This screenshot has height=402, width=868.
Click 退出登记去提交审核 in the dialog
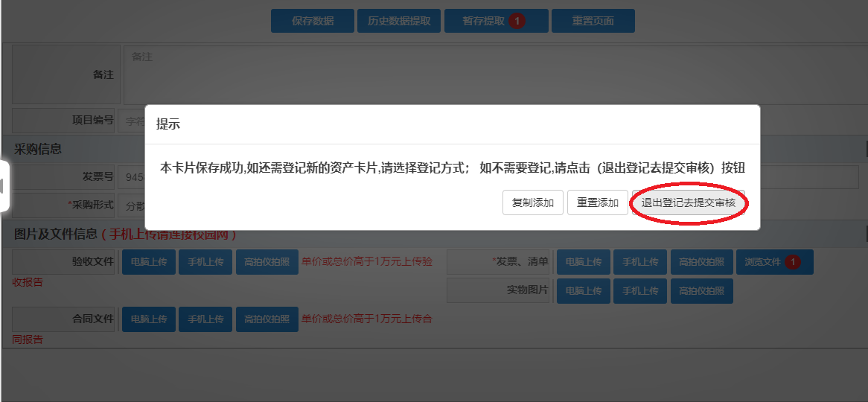[x=688, y=202]
